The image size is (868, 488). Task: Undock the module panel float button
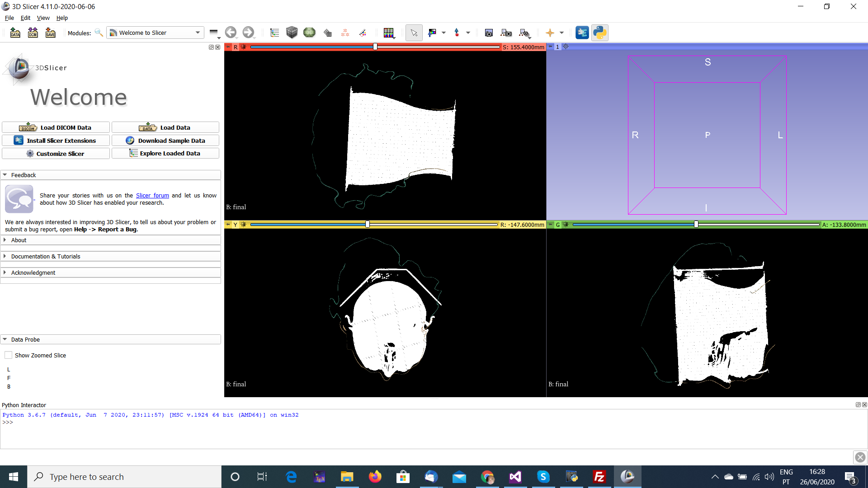click(211, 47)
